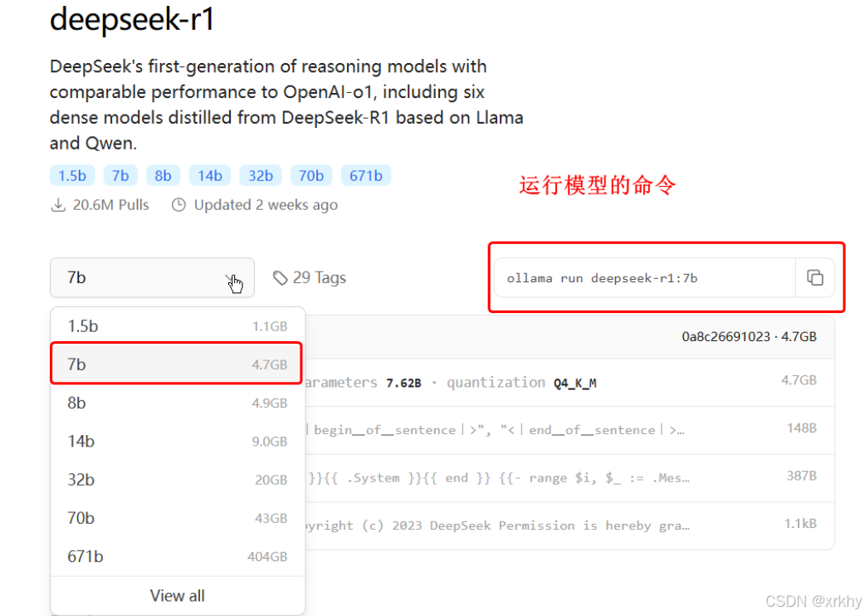This screenshot has height=616, width=865.
Task: Open the 2023 DeepSeek Permission license row
Action: pyautogui.click(x=569, y=526)
